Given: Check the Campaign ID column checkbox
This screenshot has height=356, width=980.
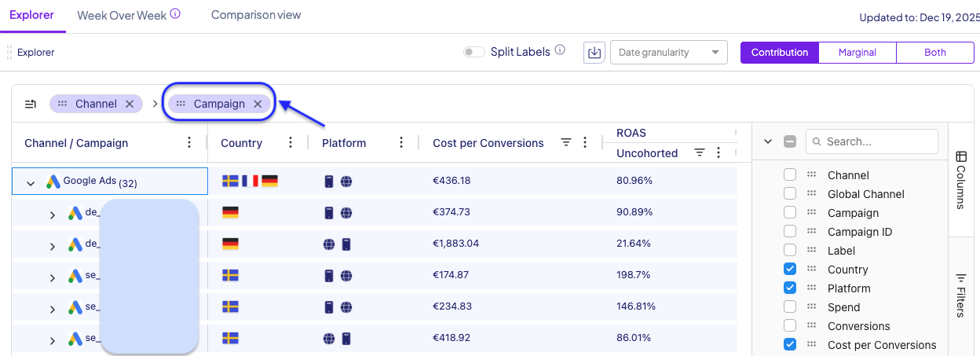Looking at the screenshot, I should click(790, 232).
